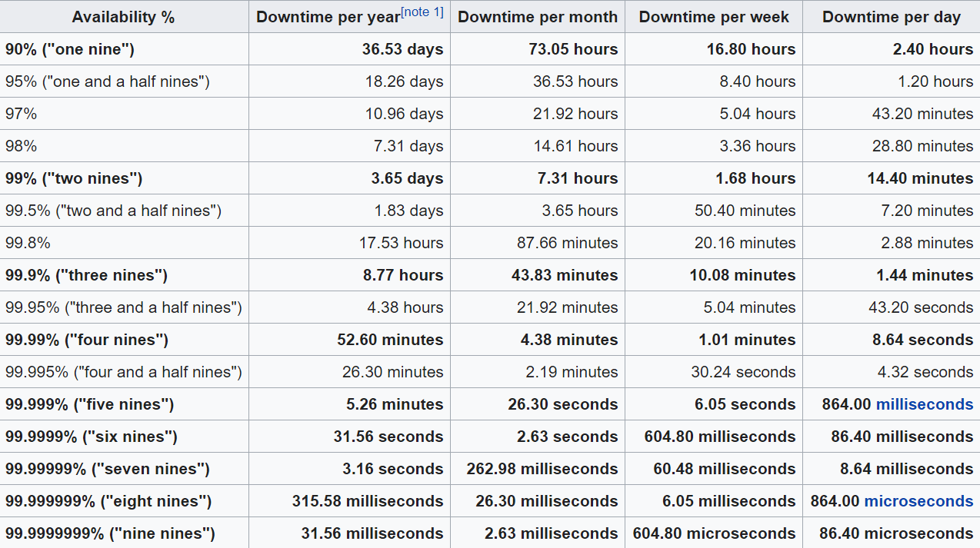Open the note 1 footnote link
The width and height of the screenshot is (980, 548).
pyautogui.click(x=422, y=10)
